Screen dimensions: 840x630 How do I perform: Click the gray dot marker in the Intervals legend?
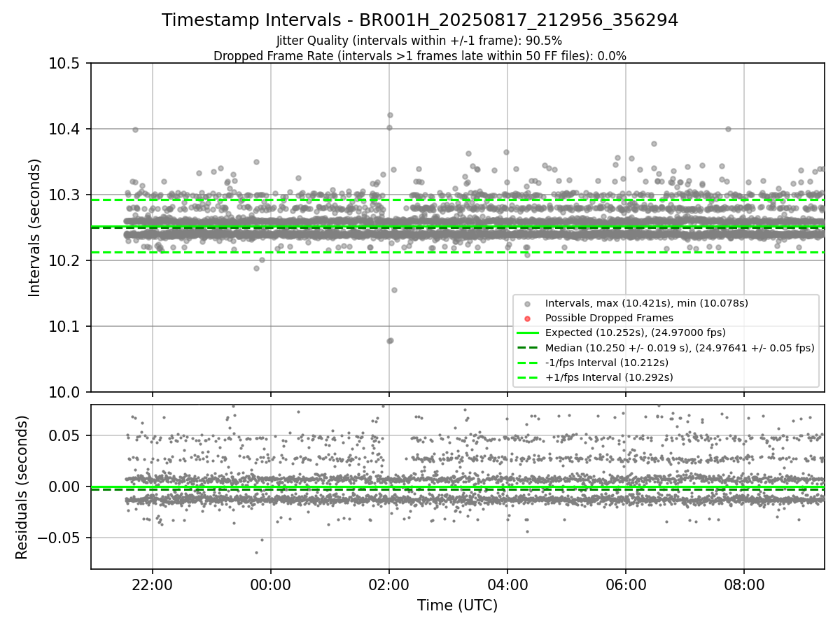coord(528,304)
